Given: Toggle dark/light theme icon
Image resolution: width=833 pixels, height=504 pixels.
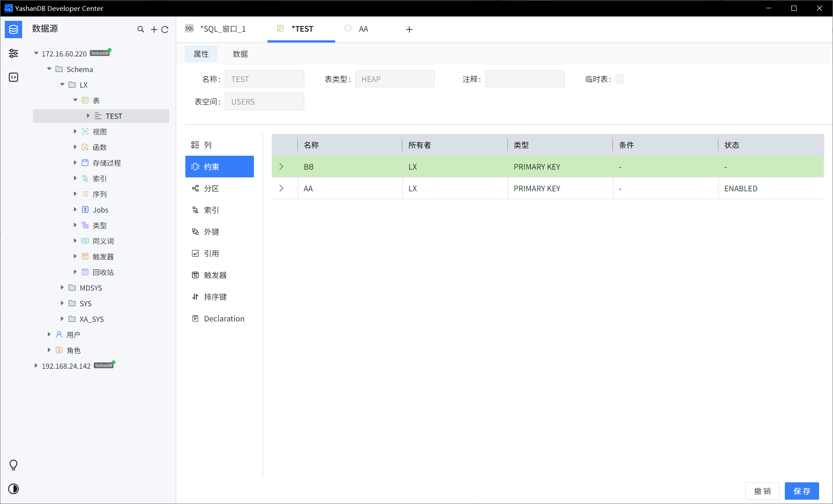Looking at the screenshot, I should tap(13, 489).
